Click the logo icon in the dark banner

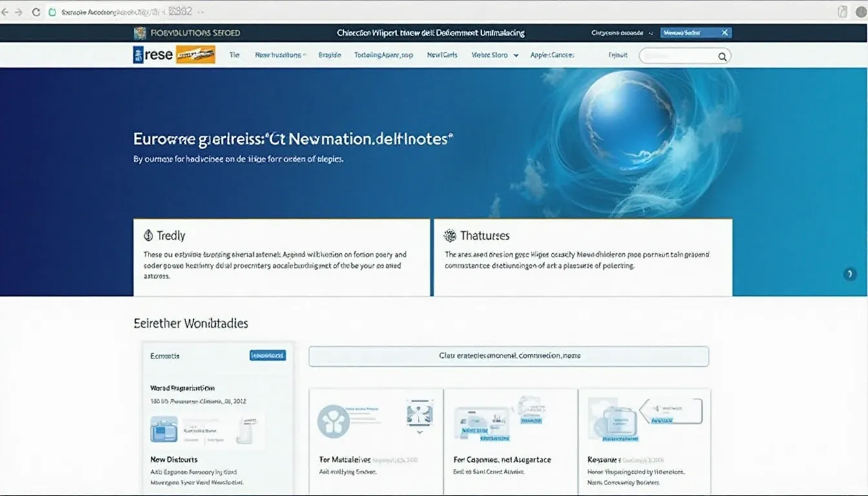point(139,33)
